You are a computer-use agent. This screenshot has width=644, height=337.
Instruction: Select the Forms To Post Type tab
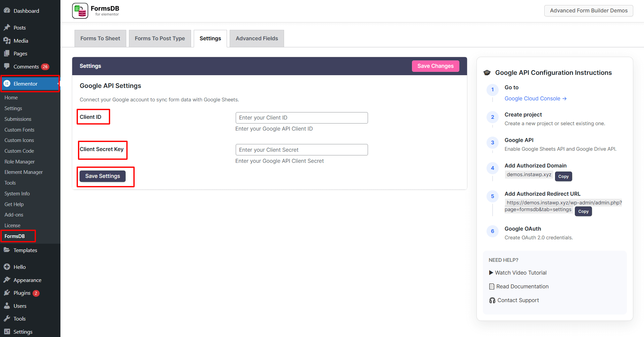[160, 39]
